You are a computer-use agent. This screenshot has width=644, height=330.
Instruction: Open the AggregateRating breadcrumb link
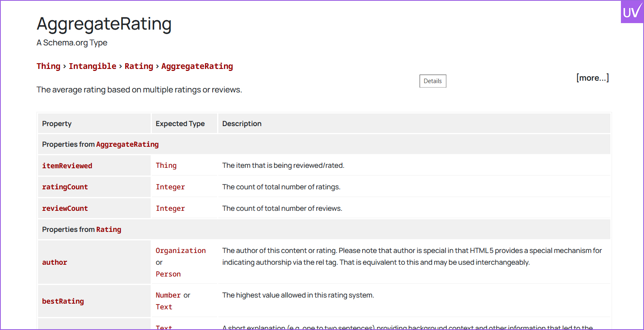click(197, 66)
